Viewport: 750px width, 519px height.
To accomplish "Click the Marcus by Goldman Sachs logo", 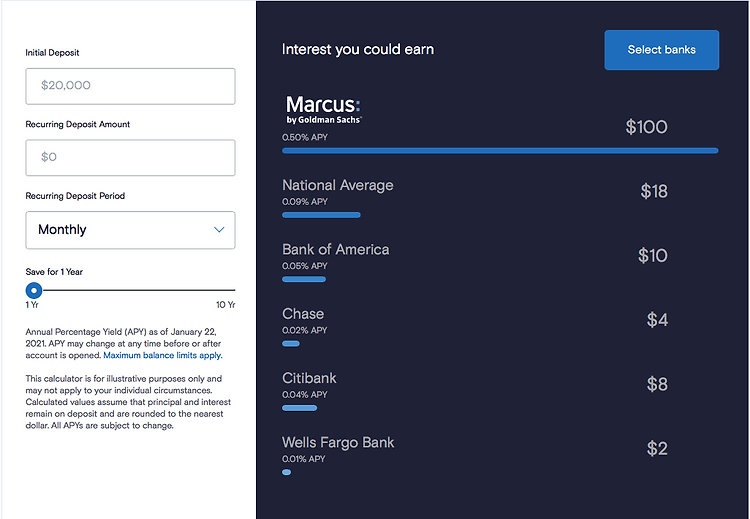I will [x=323, y=110].
